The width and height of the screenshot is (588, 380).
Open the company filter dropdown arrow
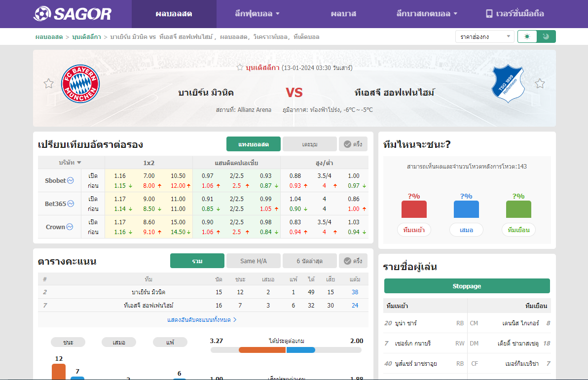pos(79,163)
